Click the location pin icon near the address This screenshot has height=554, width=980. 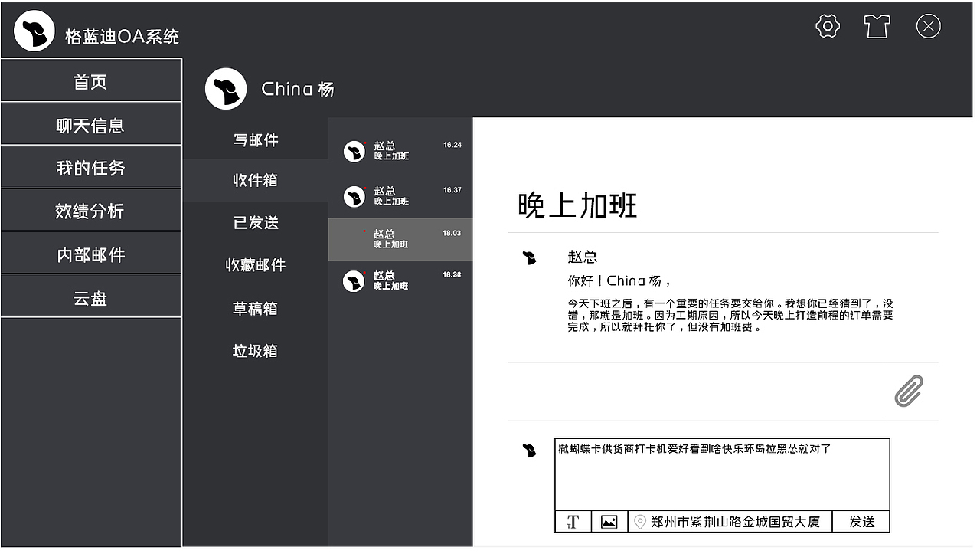(x=642, y=521)
